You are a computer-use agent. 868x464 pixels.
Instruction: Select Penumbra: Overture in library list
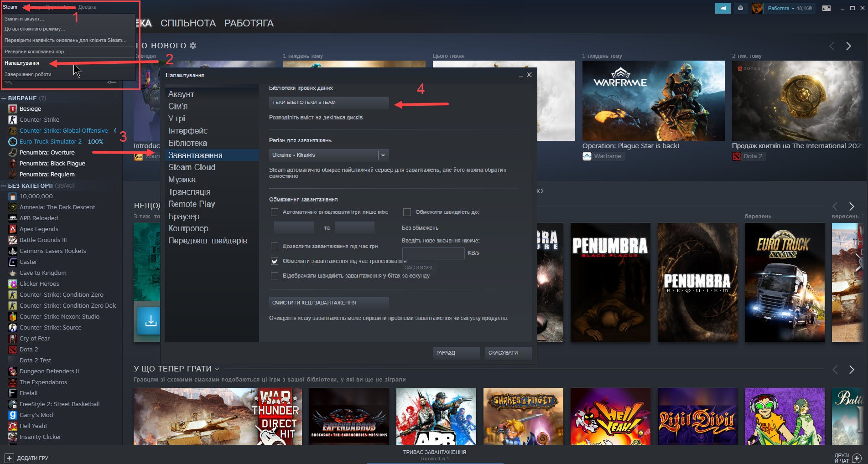47,152
